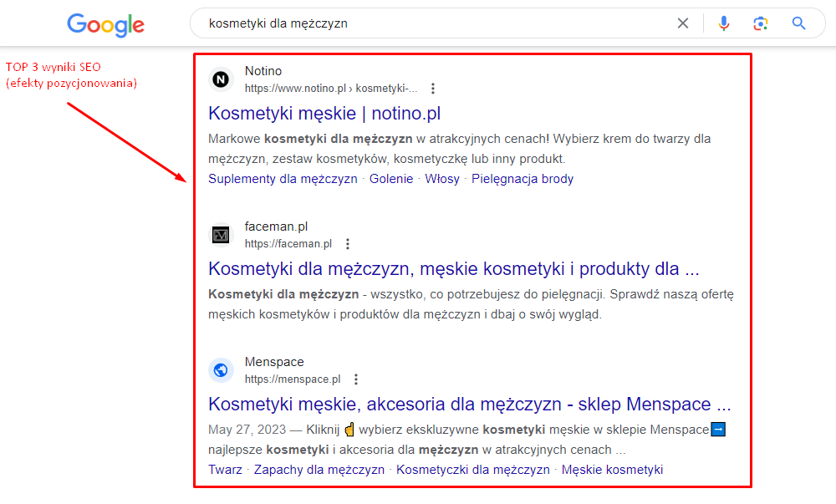Image resolution: width=836 pixels, height=504 pixels.
Task: Click the blue arrow emoji in Menspace snippet
Action: tap(719, 430)
